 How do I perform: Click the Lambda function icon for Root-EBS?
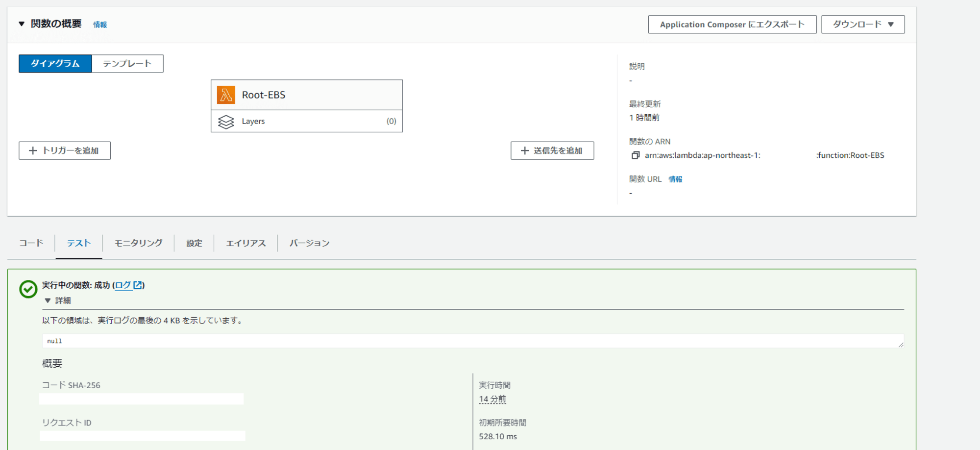pos(226,95)
